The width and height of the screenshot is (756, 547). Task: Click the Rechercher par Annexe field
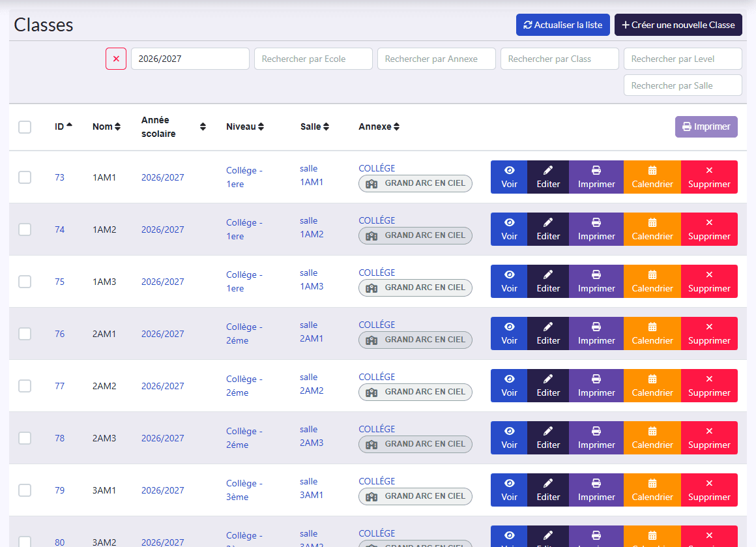[437, 59]
